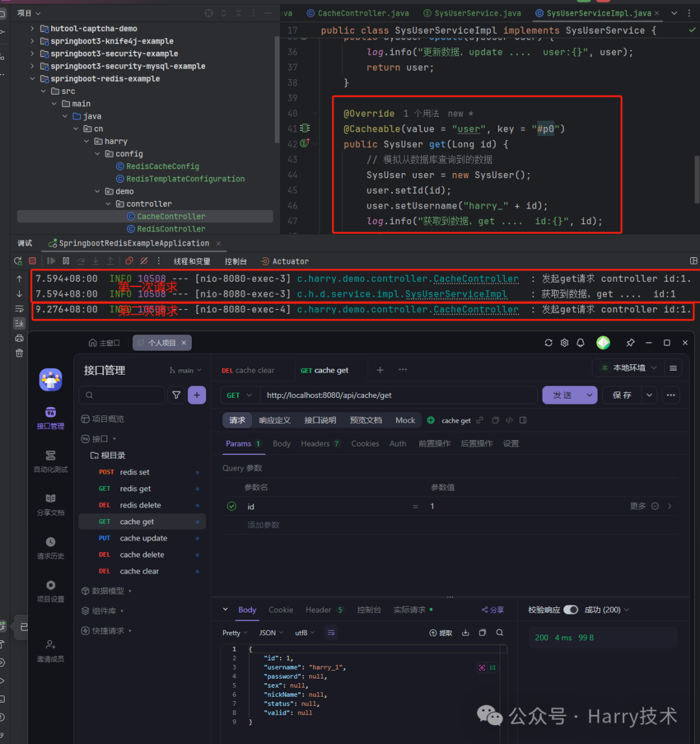Collapse the springboot-redis-example project folder

33,78
